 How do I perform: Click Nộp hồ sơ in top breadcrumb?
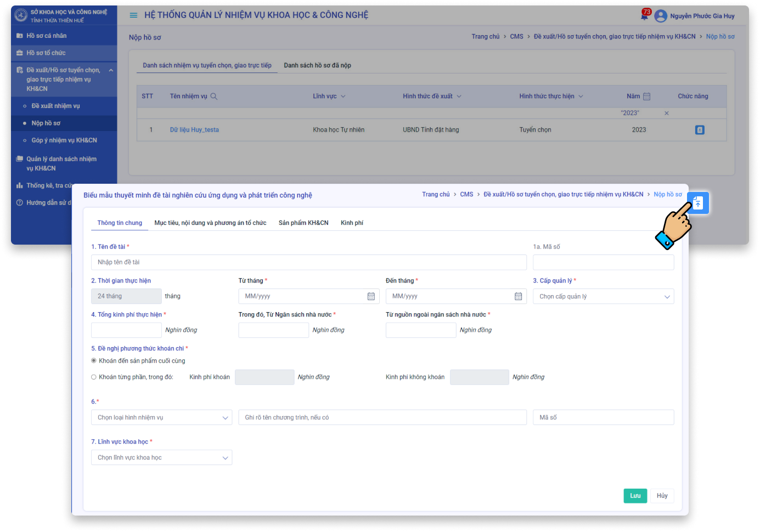tap(720, 37)
